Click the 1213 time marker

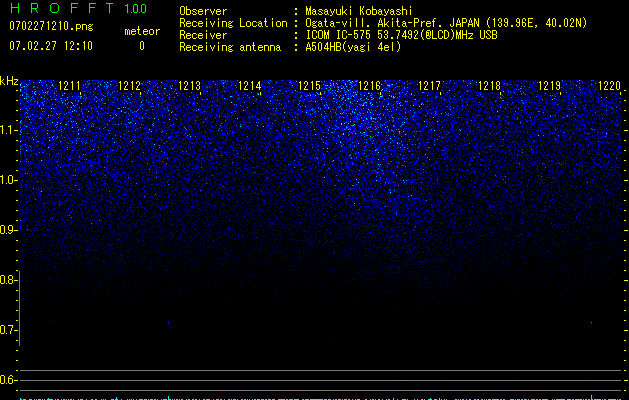189,86
